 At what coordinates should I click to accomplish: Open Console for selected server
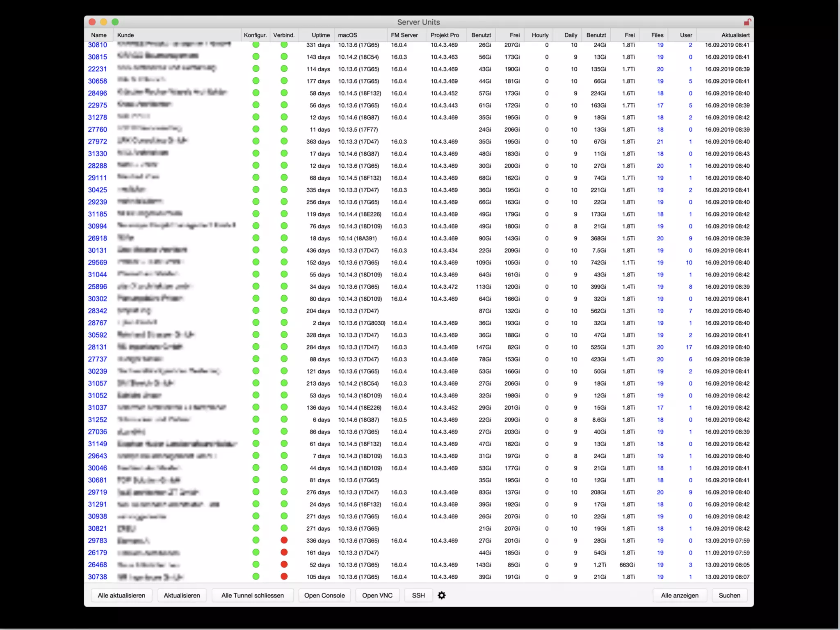coord(324,595)
